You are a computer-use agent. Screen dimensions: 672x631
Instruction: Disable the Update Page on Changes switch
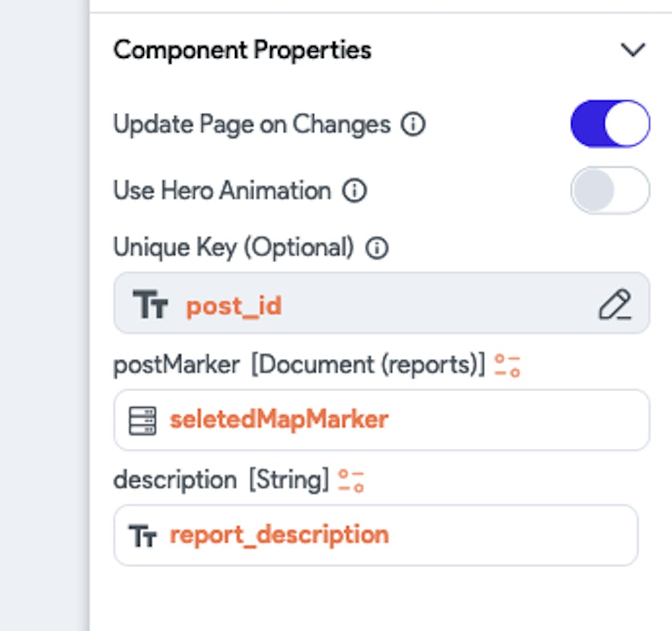pos(610,124)
